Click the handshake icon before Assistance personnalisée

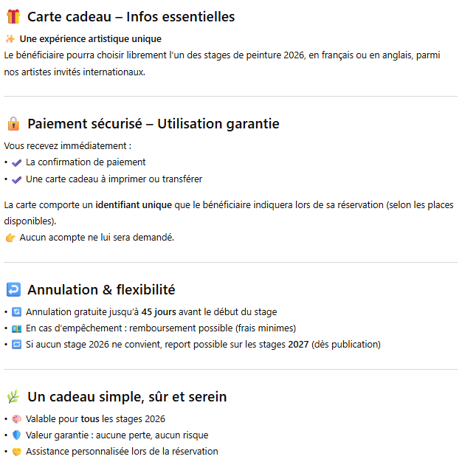17,452
